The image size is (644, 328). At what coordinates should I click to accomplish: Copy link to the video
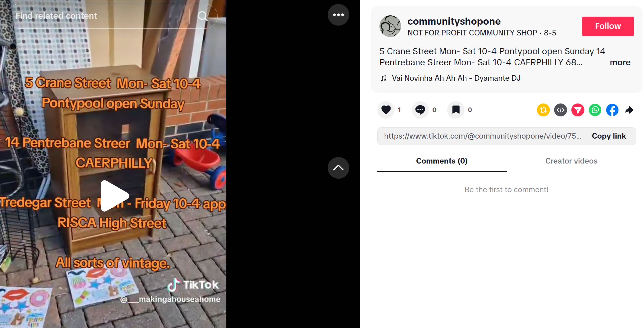coord(609,136)
